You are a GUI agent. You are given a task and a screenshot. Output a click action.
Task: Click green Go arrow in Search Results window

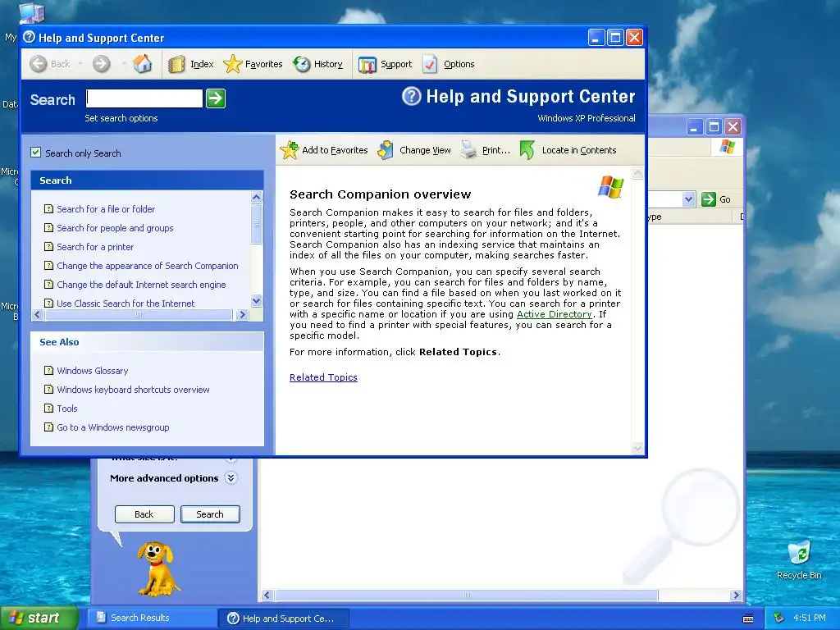[708, 199]
